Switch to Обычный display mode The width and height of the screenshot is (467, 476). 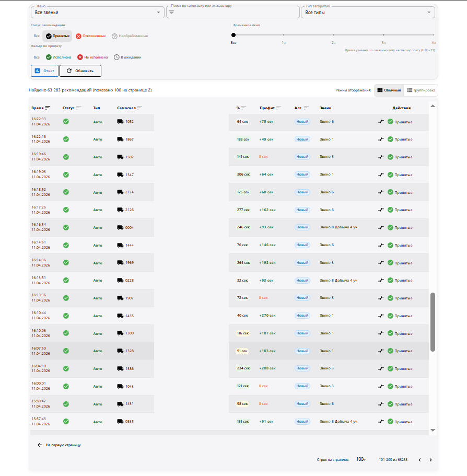click(389, 90)
